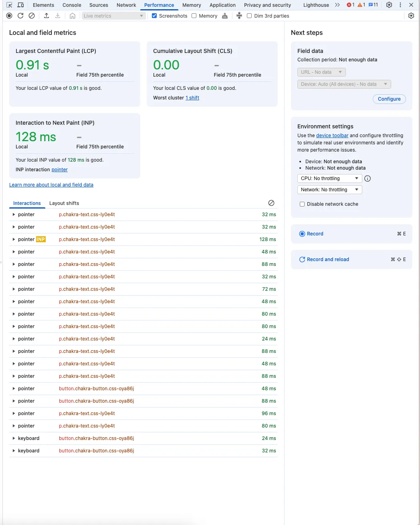Click the upload profile arrow icon
The height and width of the screenshot is (525, 420).
click(46, 16)
